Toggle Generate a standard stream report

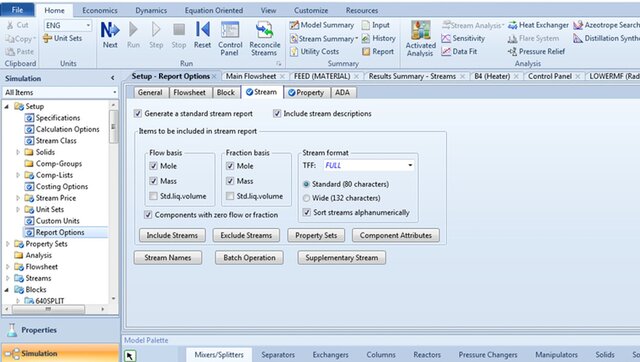138,113
